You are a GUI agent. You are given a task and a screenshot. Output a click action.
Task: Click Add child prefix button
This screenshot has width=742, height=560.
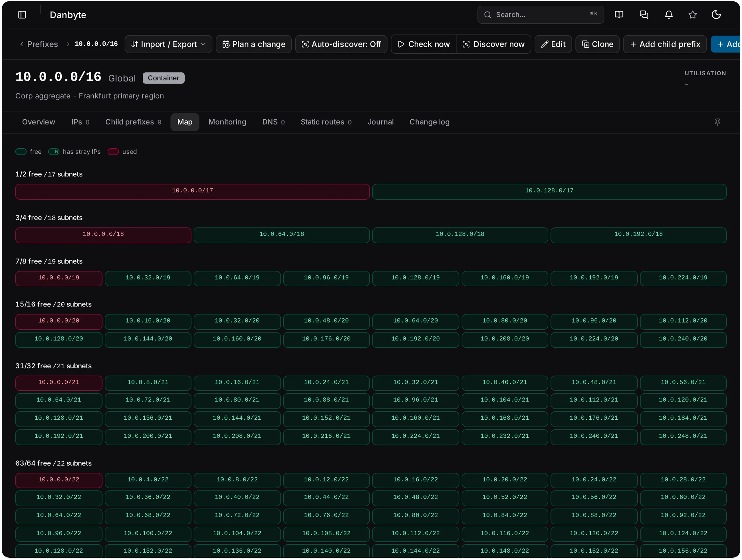[664, 44]
